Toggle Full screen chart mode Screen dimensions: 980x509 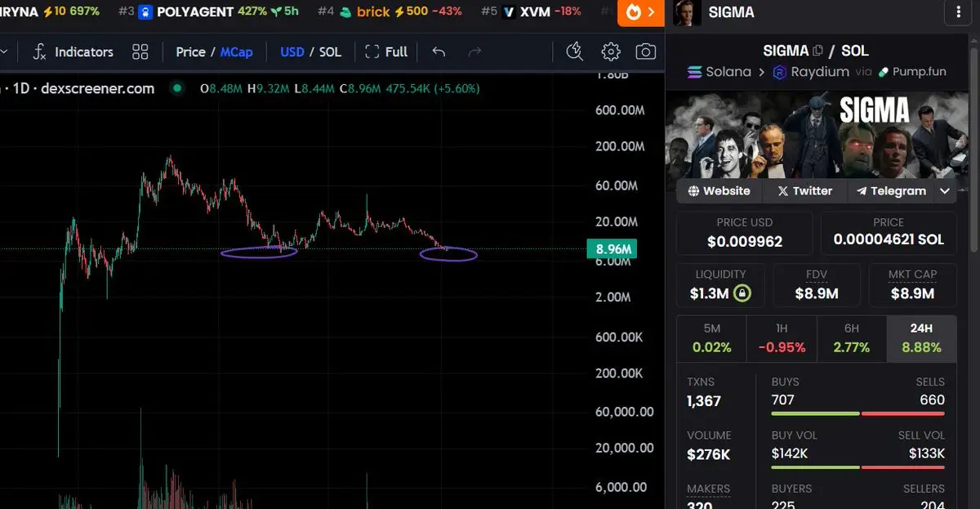pos(386,51)
